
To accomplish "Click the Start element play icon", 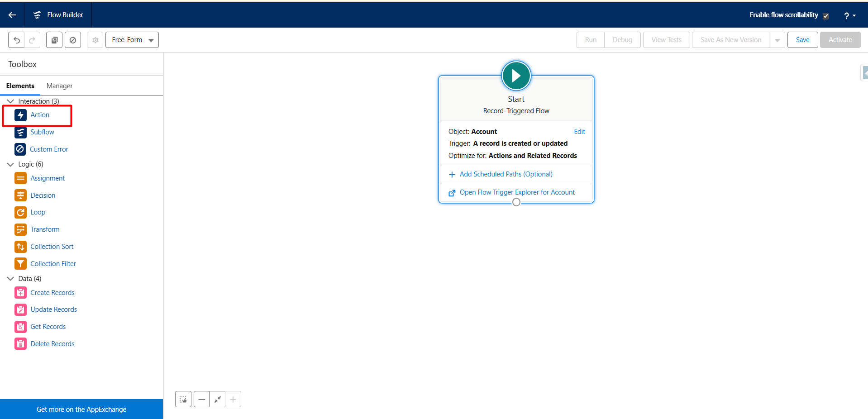I will [516, 76].
